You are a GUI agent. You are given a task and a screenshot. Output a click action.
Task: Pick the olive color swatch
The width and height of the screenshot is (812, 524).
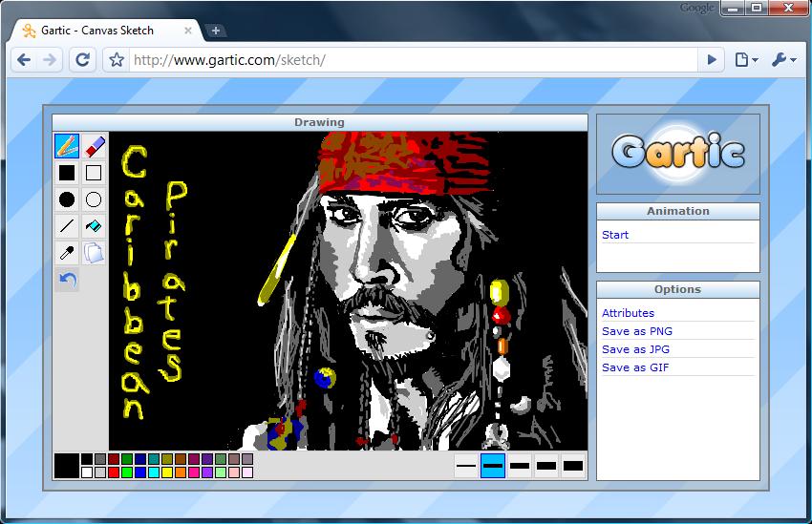(x=167, y=459)
